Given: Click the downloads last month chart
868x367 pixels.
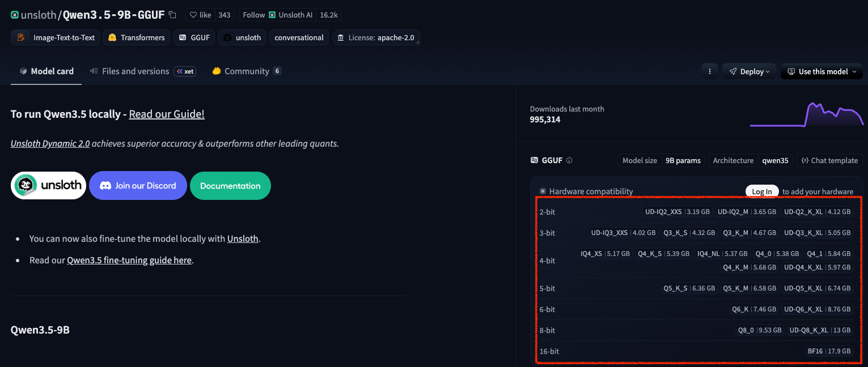Looking at the screenshot, I should tap(807, 114).
